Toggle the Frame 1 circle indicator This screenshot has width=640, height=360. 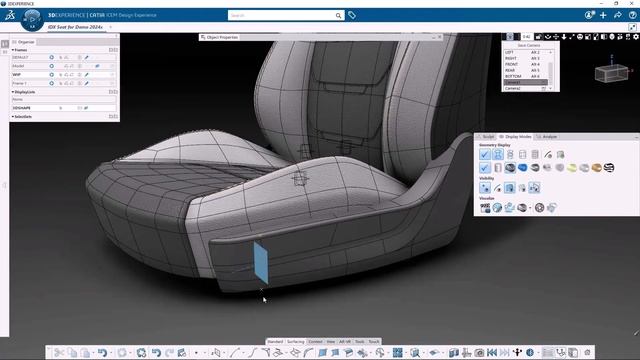(51, 83)
